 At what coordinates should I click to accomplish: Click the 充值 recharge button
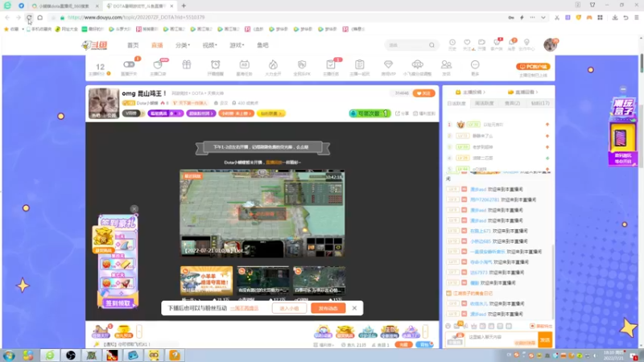click(404, 345)
